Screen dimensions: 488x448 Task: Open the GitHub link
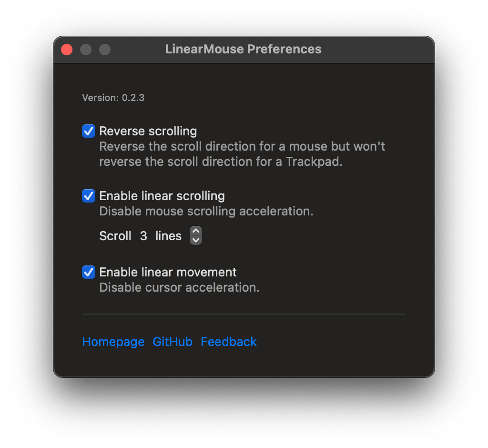173,342
